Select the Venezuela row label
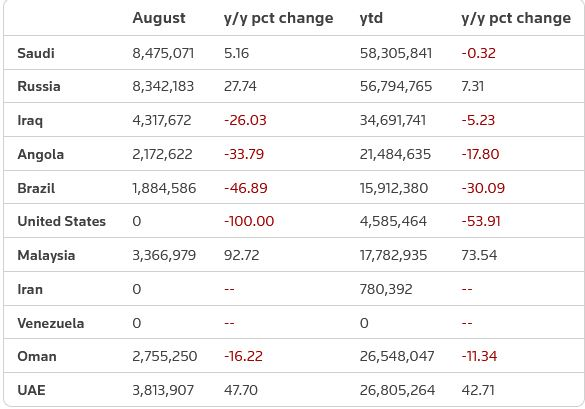Screen dimensions: 585x409 (51, 323)
